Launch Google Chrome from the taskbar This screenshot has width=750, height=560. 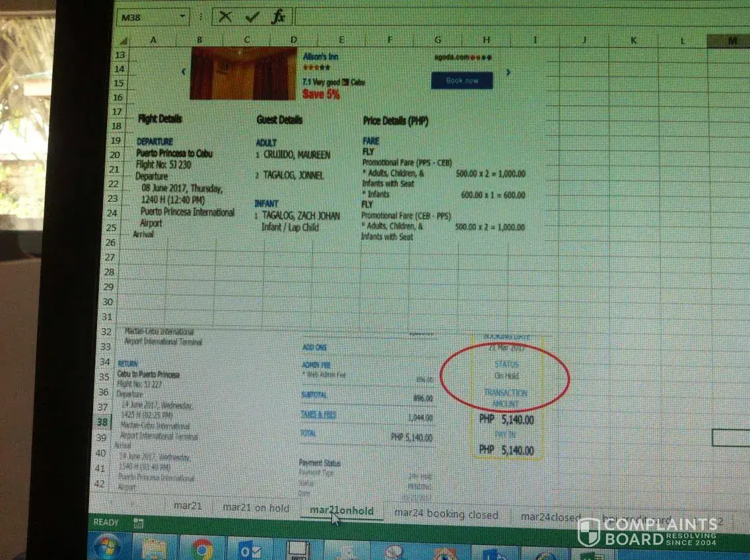click(x=202, y=549)
